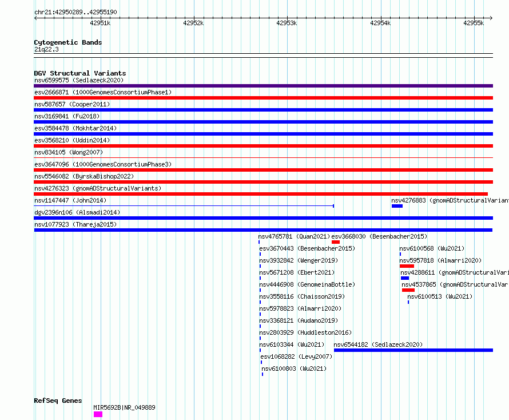Open dgv2396n106 (Alsmadi2014) label

point(77,212)
